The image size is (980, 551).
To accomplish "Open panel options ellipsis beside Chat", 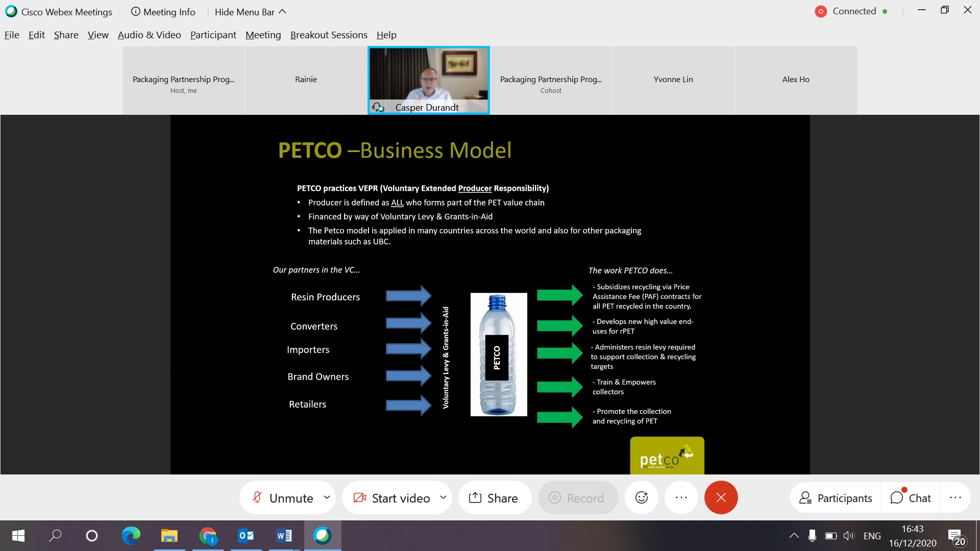I will (x=955, y=497).
